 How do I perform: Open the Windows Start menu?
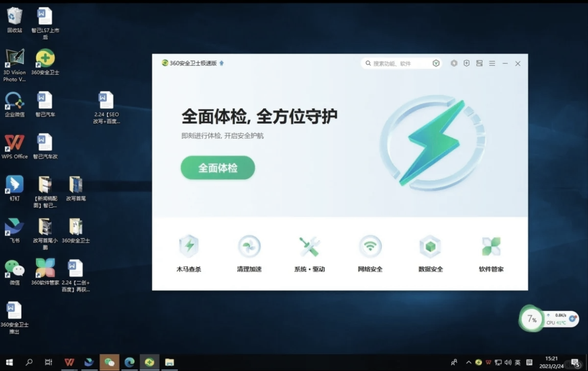9,362
